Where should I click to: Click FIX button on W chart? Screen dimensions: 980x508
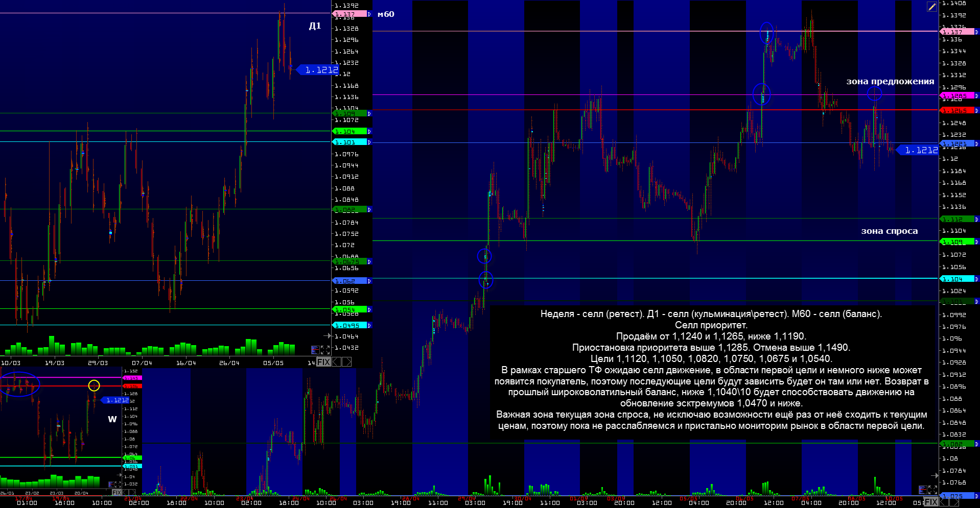coord(116,493)
